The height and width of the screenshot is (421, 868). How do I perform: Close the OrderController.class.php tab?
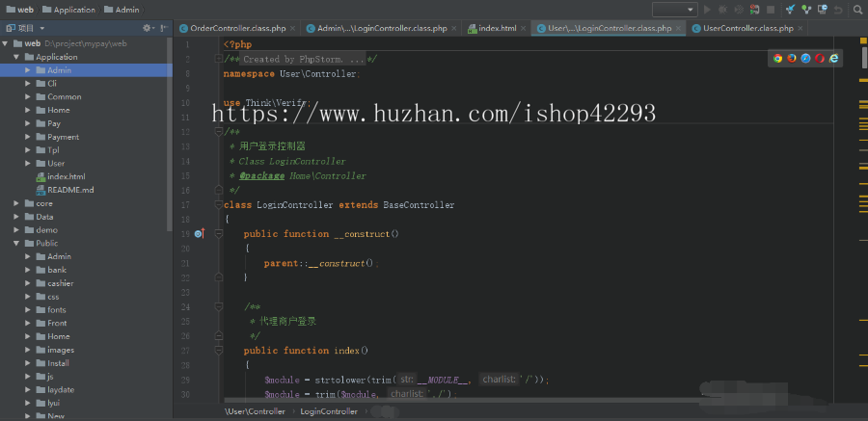(x=292, y=28)
